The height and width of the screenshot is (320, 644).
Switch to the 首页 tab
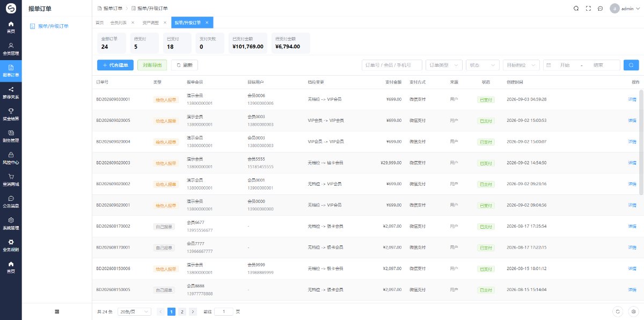(99, 23)
